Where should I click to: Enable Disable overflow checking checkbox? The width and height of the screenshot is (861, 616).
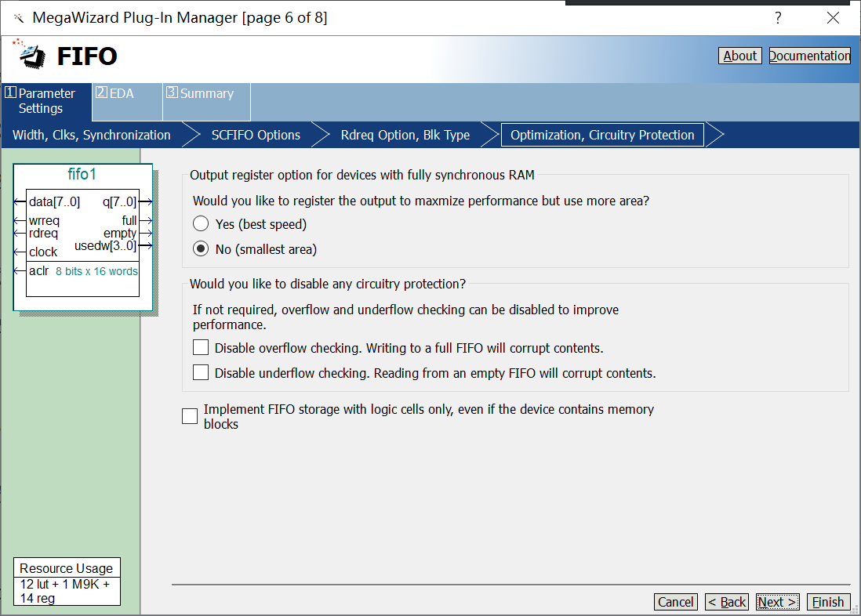coord(201,347)
